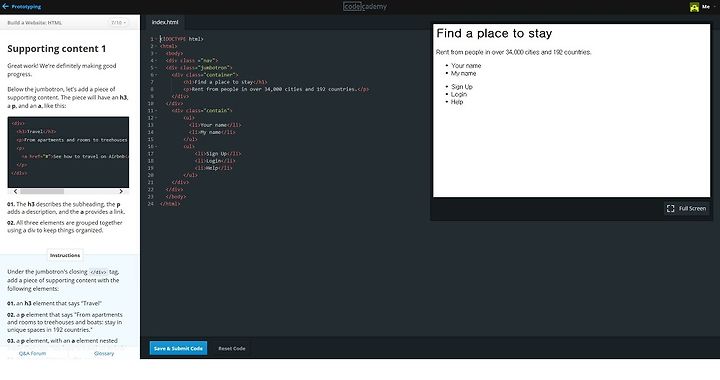
Task: Click the Full Screen label in preview
Action: pyautogui.click(x=692, y=208)
